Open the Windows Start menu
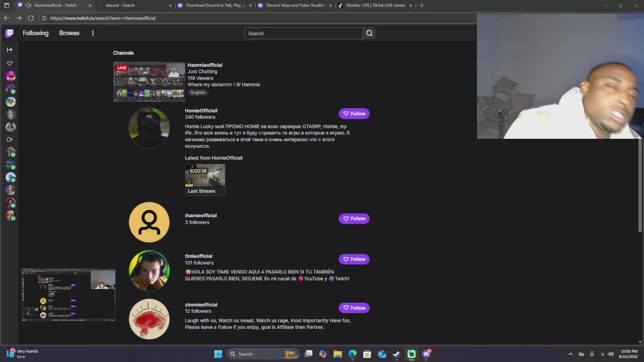Image resolution: width=644 pixels, height=362 pixels. point(218,354)
